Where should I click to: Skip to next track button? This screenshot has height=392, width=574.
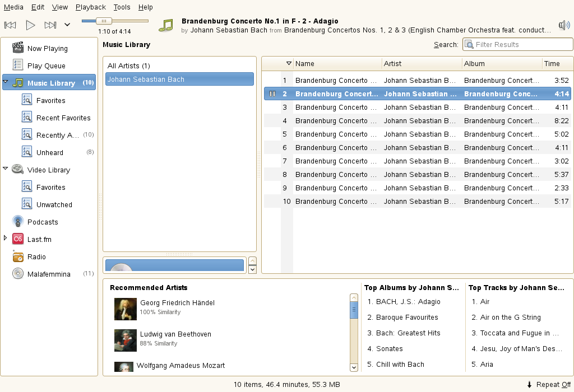pos(50,25)
